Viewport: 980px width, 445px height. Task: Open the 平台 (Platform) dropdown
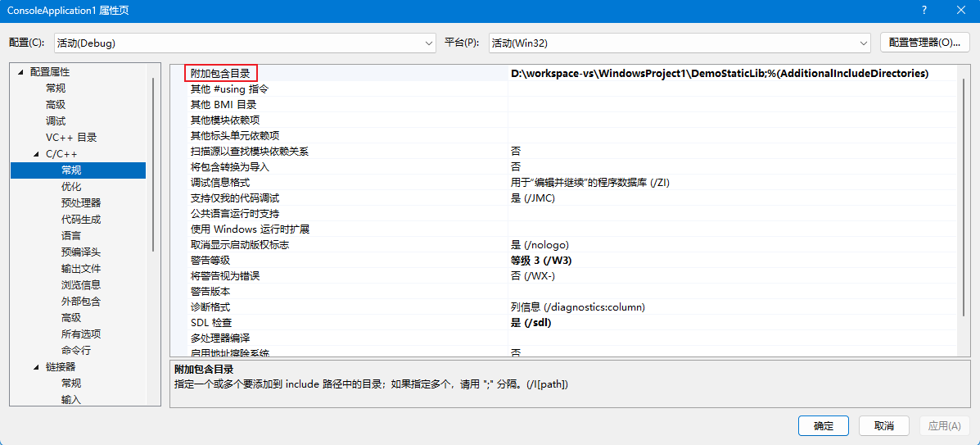pos(679,43)
